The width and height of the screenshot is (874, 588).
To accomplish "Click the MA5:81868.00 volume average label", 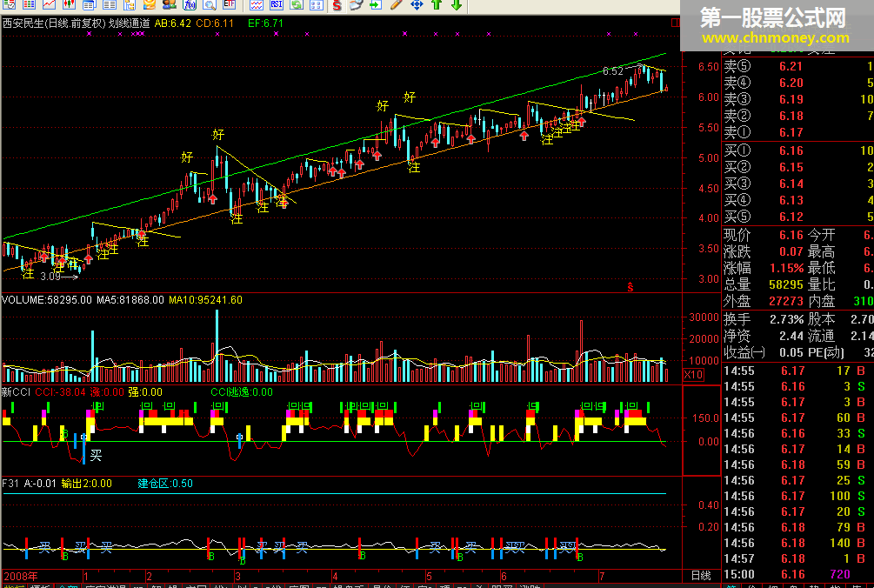I will [130, 300].
